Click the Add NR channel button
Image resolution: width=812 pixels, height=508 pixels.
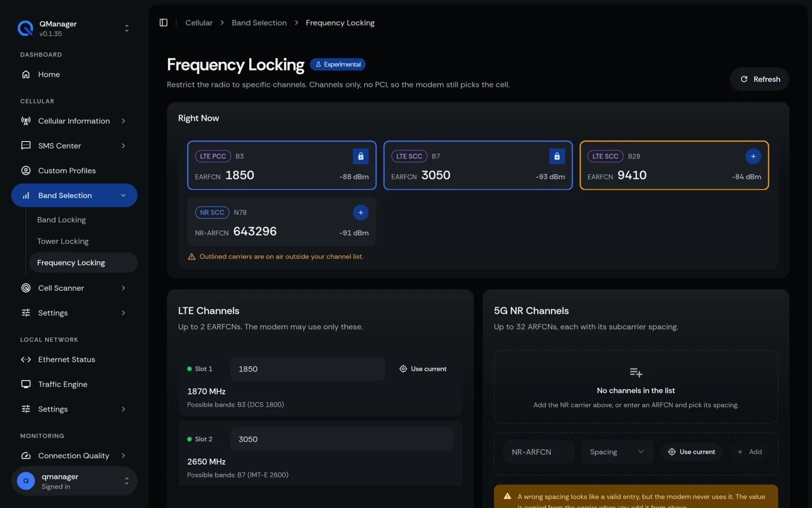coord(750,452)
